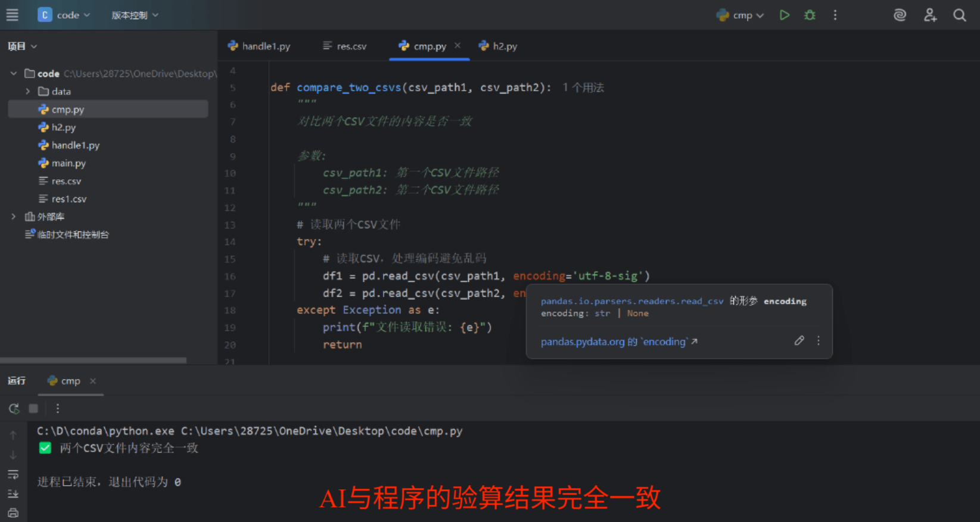
Task: Run cmp with the green play button
Action: pos(785,15)
